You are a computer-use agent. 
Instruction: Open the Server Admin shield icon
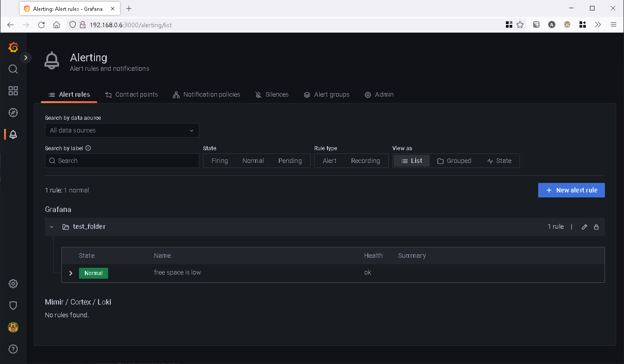click(x=13, y=305)
